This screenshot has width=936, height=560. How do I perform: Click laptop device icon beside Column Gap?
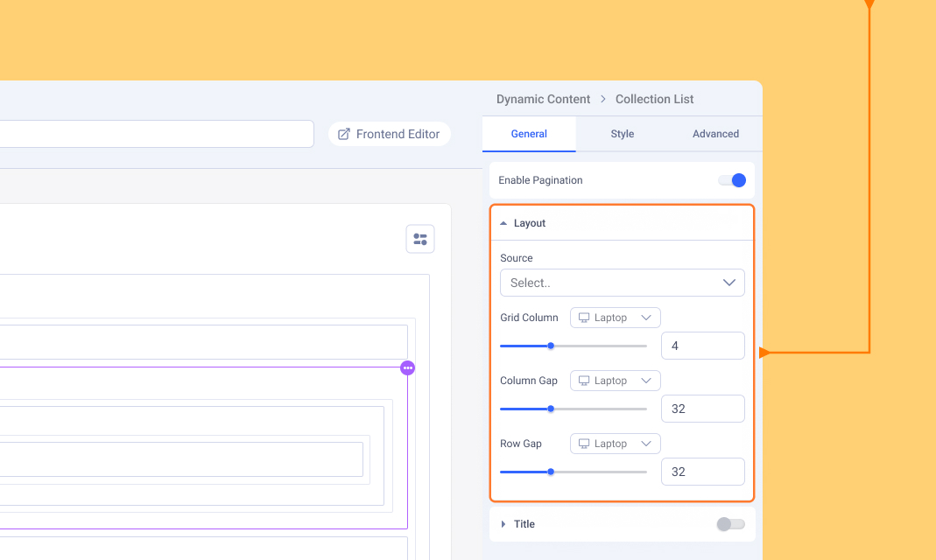(584, 381)
